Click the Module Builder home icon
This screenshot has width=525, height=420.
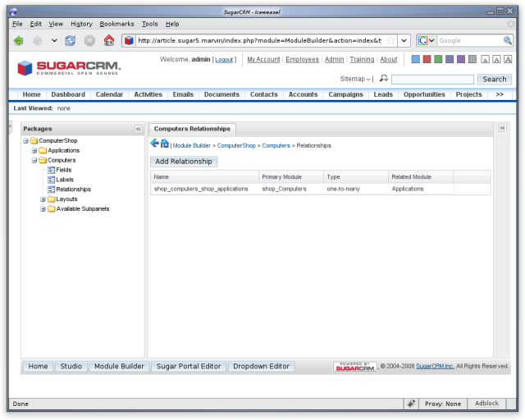[x=164, y=144]
